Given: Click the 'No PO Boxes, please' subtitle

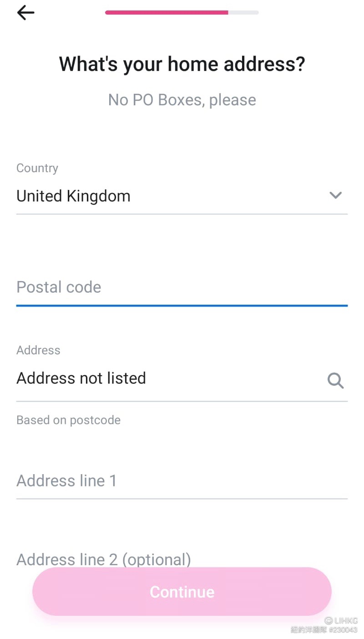Looking at the screenshot, I should point(182,100).
